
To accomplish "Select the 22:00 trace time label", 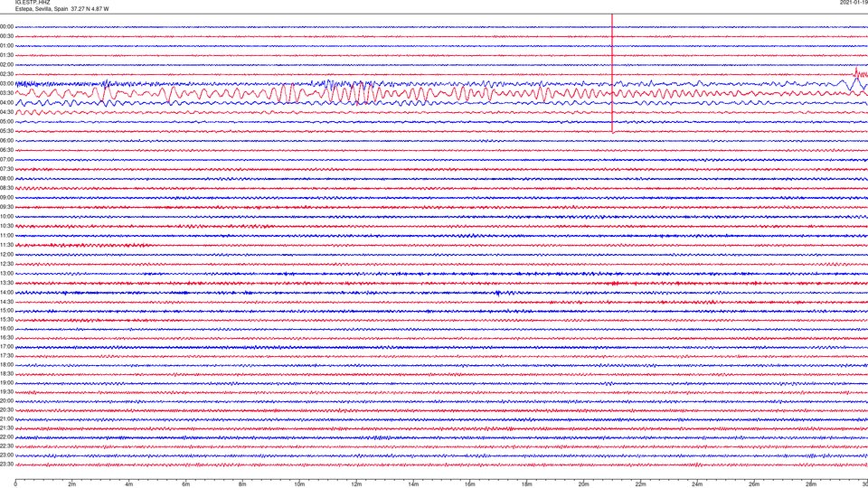I will 6,437.
